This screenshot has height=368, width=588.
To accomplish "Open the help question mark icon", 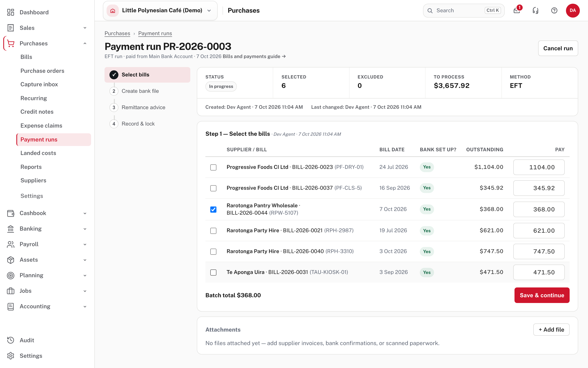I will (554, 10).
